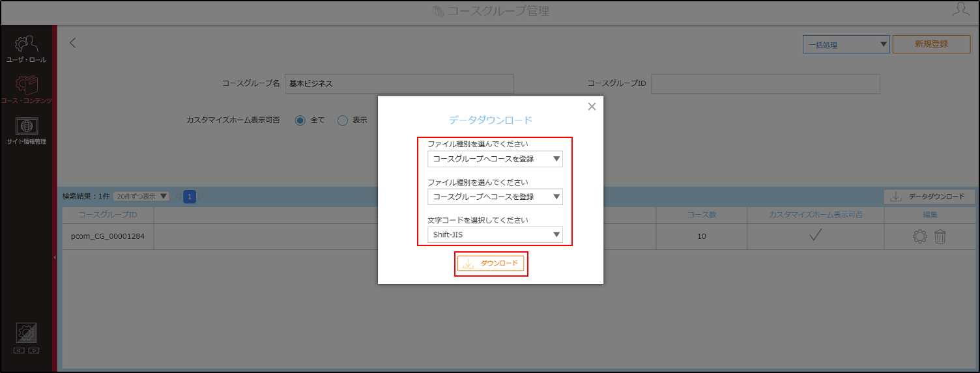Click the コースグループ名 input field
Image resolution: width=980 pixels, height=373 pixels.
click(399, 84)
